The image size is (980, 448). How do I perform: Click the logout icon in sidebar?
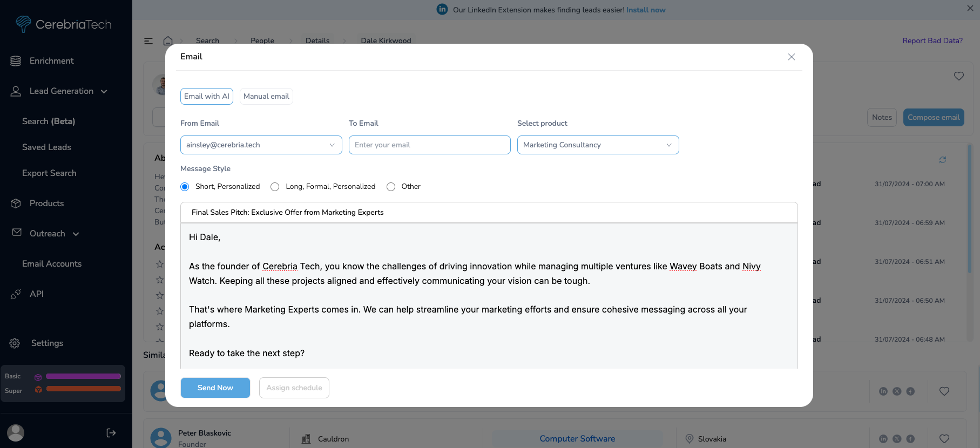coord(111,433)
